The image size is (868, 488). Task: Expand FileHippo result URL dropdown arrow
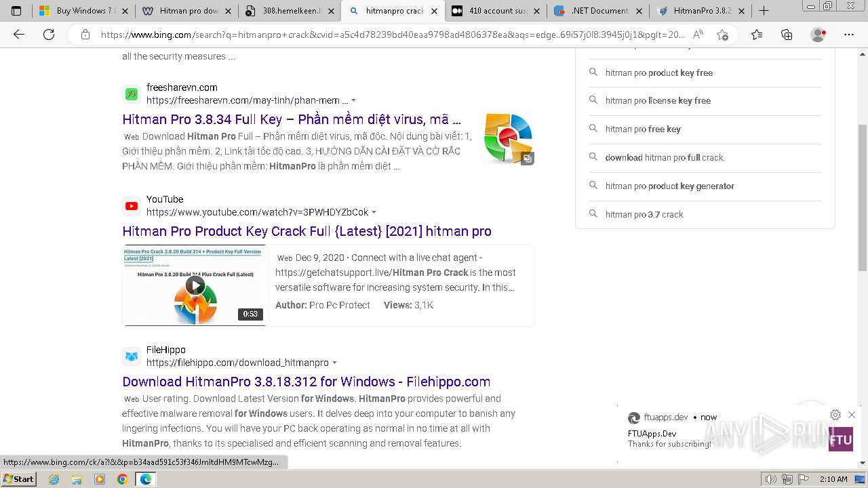(334, 363)
